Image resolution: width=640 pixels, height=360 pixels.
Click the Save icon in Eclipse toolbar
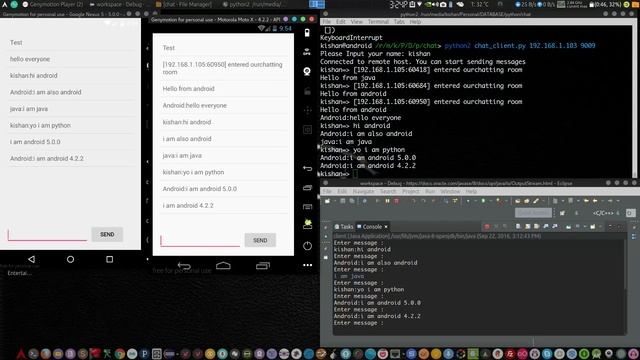342,201
